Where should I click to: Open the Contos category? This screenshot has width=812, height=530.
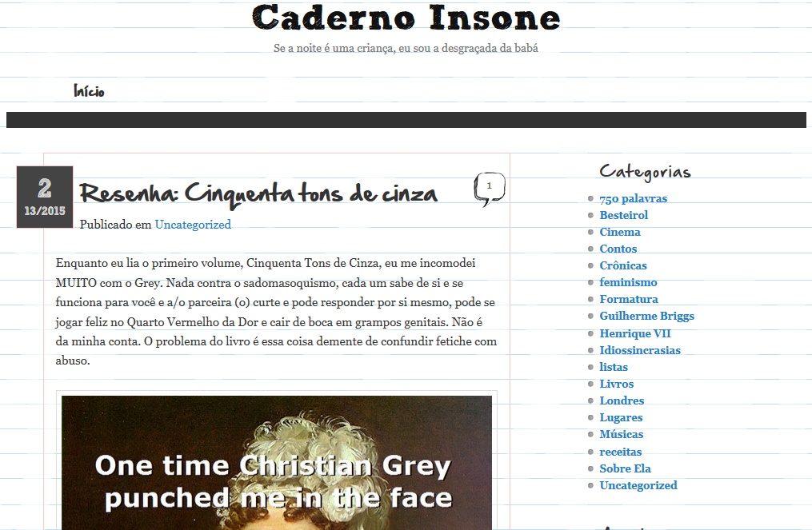[x=618, y=249]
